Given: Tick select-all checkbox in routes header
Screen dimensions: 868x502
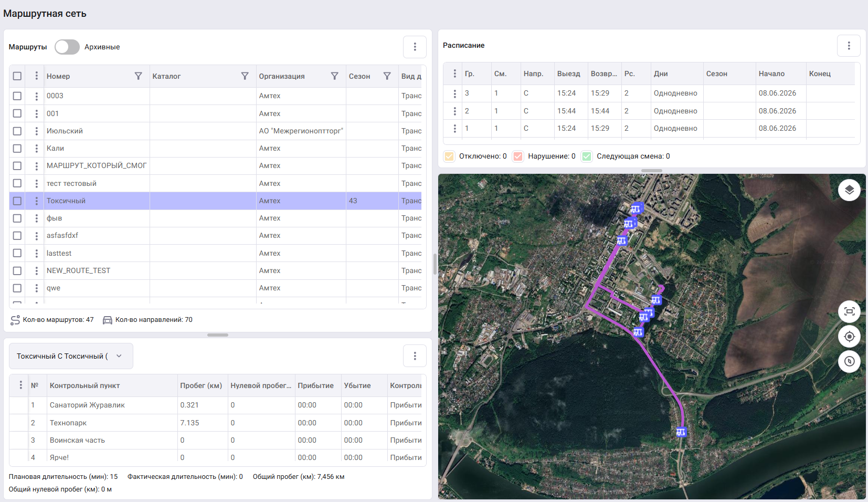Looking at the screenshot, I should (x=17, y=76).
